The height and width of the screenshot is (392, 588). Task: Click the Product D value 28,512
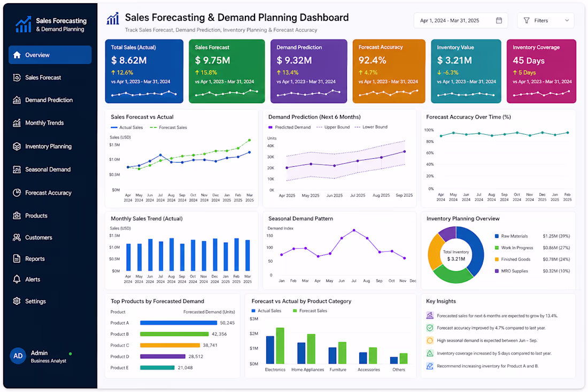[196, 356]
